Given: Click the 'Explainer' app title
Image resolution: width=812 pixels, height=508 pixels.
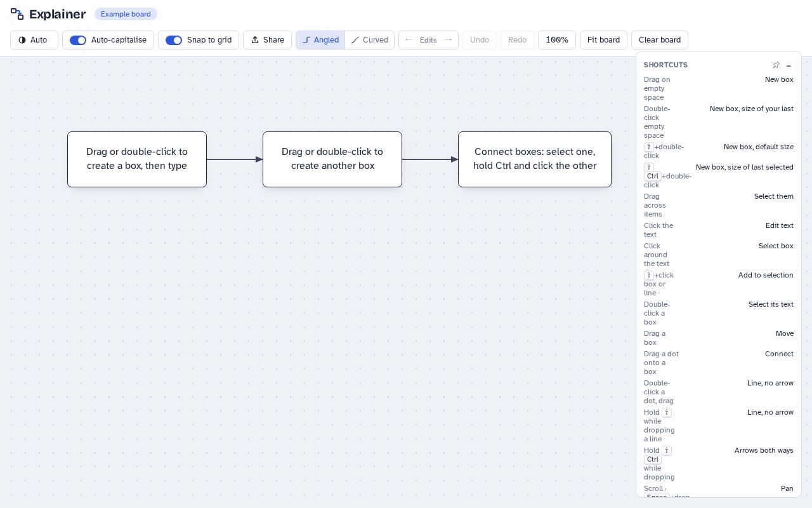Looking at the screenshot, I should pyautogui.click(x=57, y=14).
